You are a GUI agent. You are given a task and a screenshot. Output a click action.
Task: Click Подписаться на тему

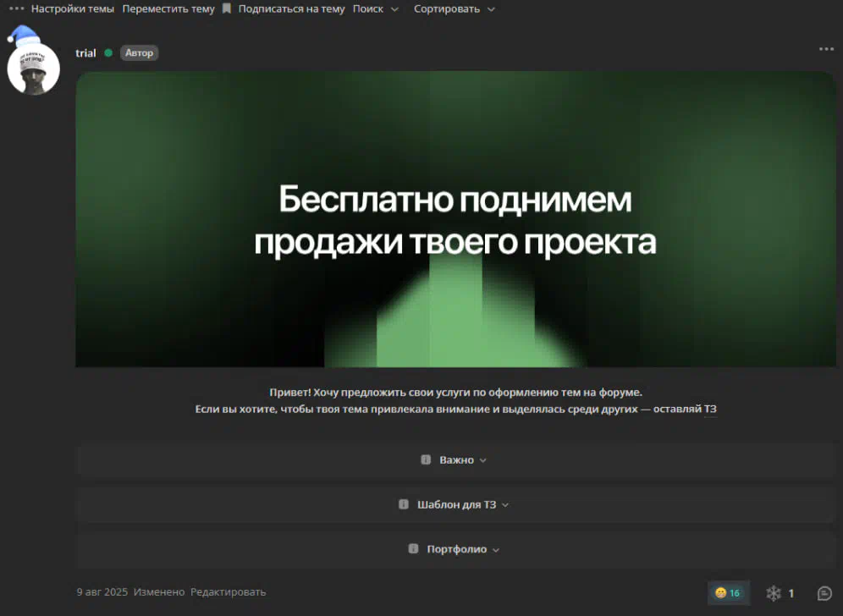click(x=291, y=9)
